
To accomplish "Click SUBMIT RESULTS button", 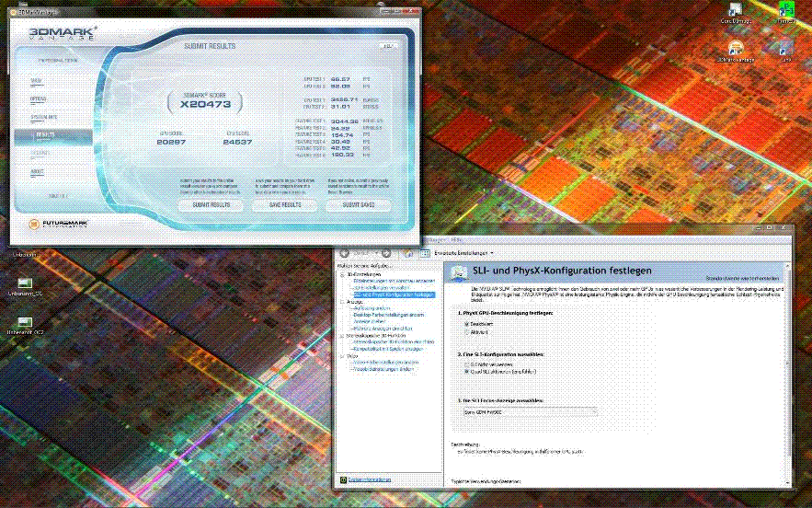I will click(x=211, y=204).
